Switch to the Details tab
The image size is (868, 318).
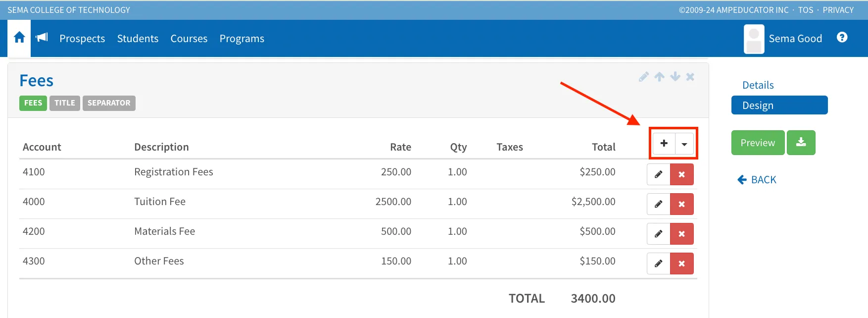click(x=758, y=85)
